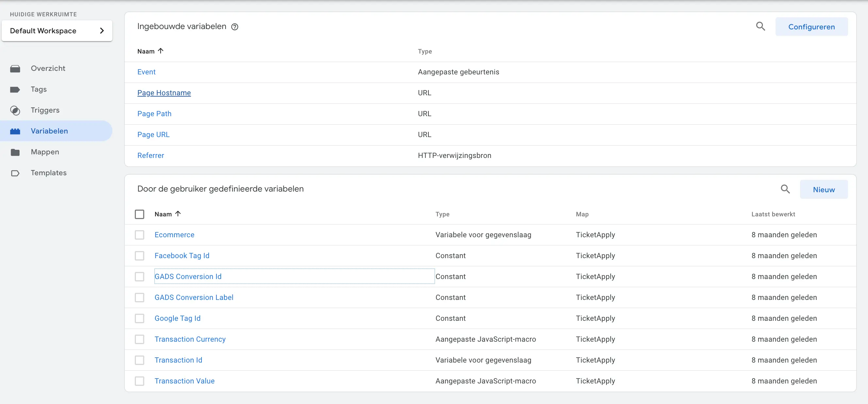Tick the select-all checkbox beside Naam header
This screenshot has width=868, height=404.
coord(139,214)
